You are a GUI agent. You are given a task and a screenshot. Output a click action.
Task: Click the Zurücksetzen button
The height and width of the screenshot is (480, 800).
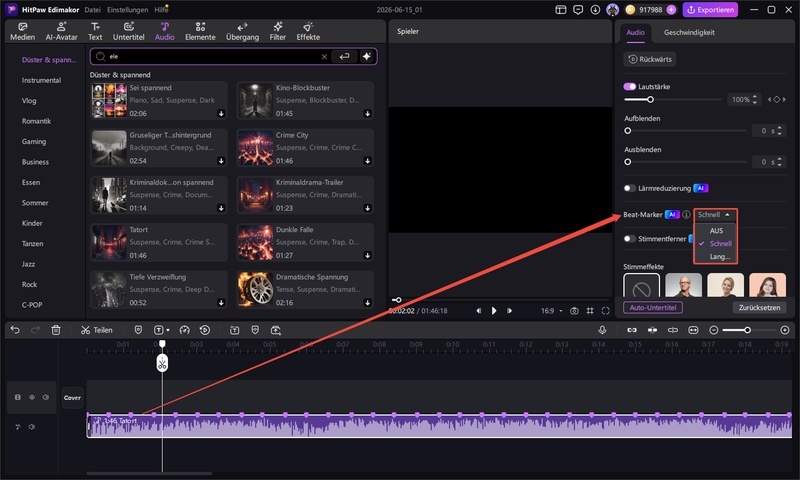coord(759,308)
